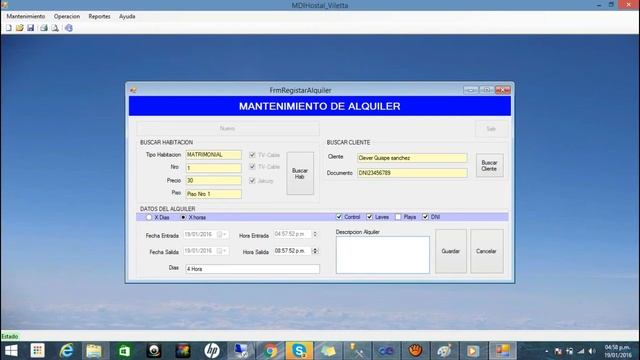Click the Dias field showing 4 Hora
This screenshot has height=360, width=640.
point(252,269)
